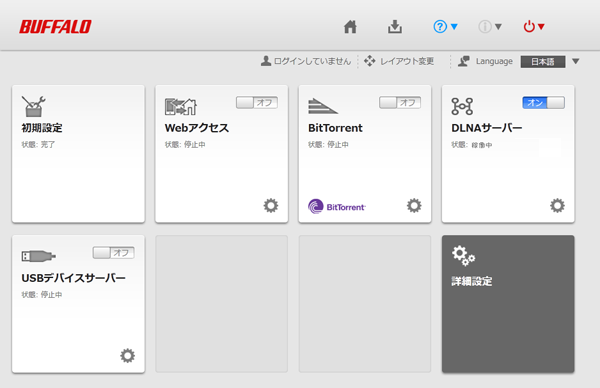600x388 pixels.
Task: Open DLNA server settings gear
Action: point(557,205)
